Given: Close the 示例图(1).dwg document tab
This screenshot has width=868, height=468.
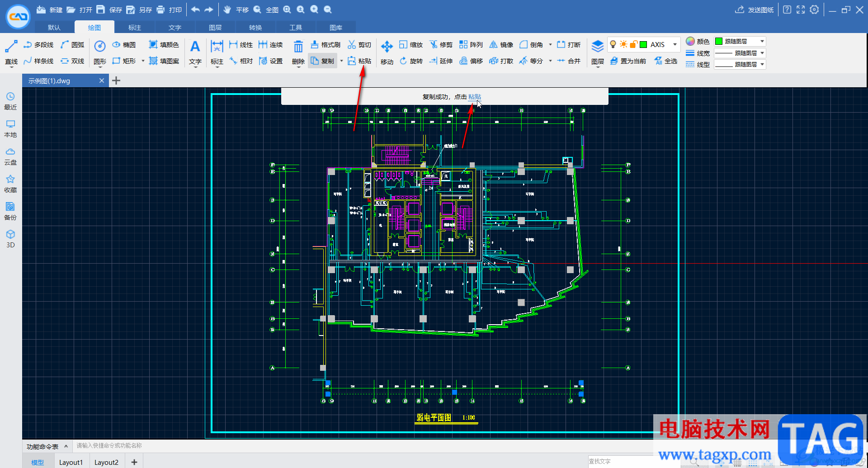Looking at the screenshot, I should (x=102, y=80).
